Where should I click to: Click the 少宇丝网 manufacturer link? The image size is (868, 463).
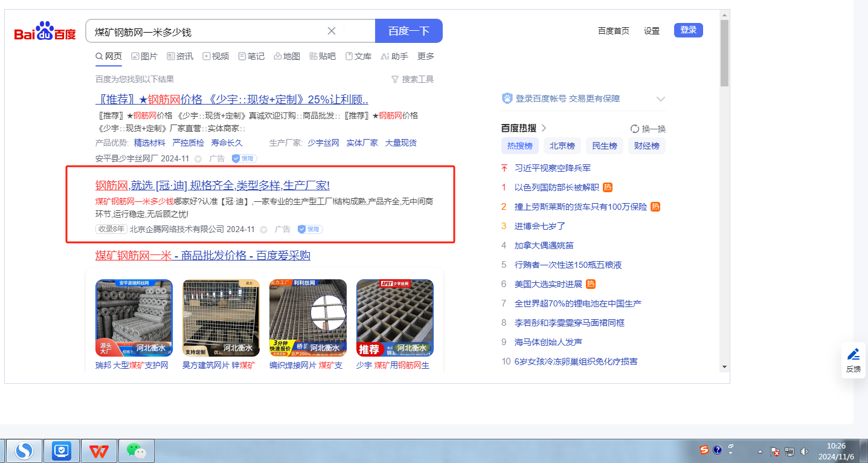click(323, 143)
